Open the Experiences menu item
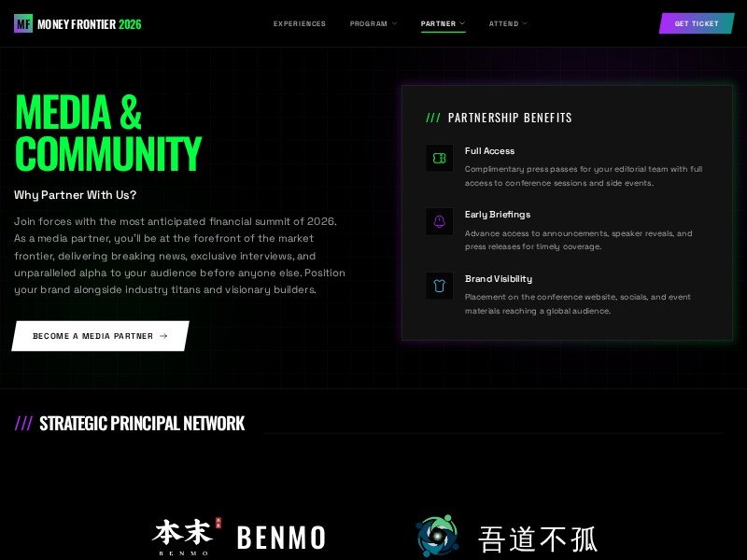 pyautogui.click(x=300, y=23)
